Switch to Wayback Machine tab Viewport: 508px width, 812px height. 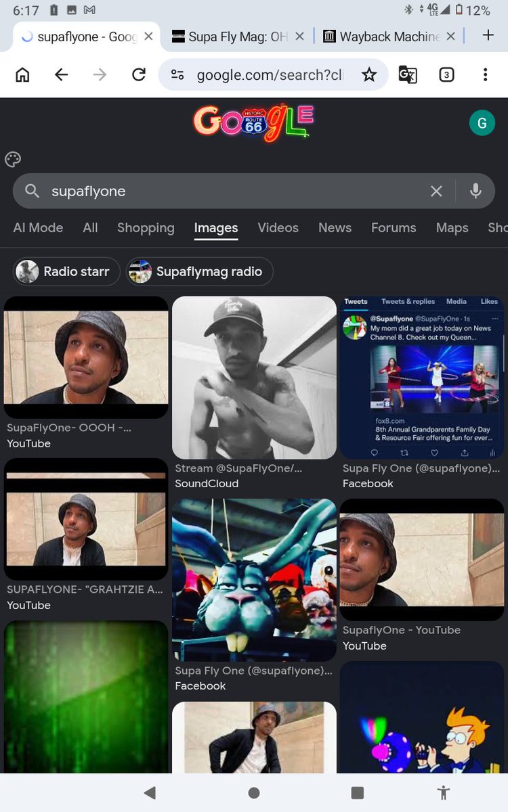point(381,37)
